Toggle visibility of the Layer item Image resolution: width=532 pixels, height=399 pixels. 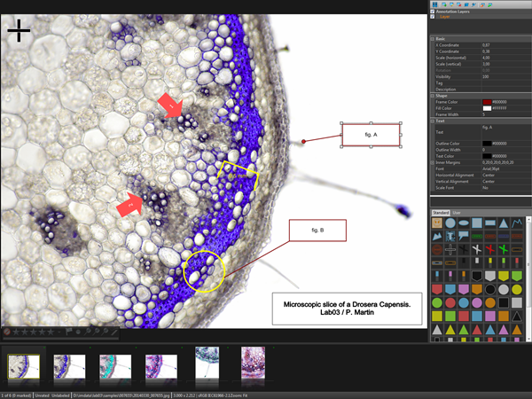433,17
